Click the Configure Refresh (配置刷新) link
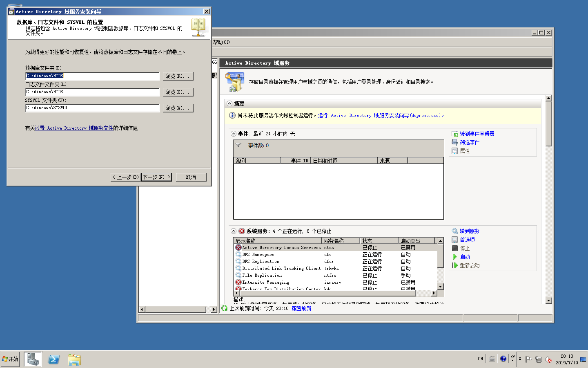Image resolution: width=588 pixels, height=368 pixels. click(301, 308)
